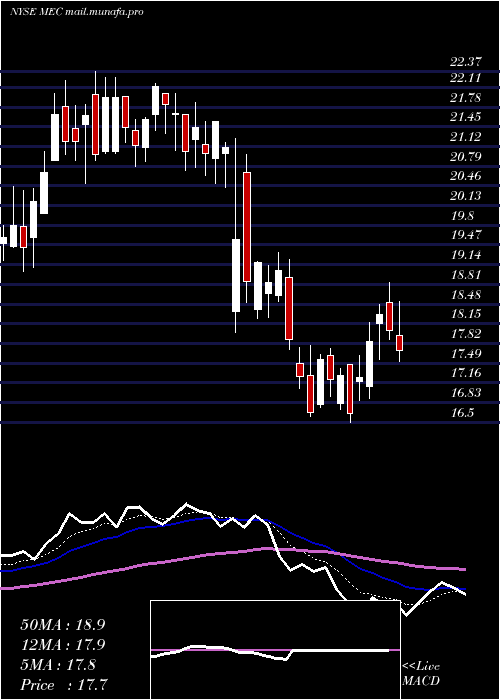Select the 17.16 price label

click(465, 373)
